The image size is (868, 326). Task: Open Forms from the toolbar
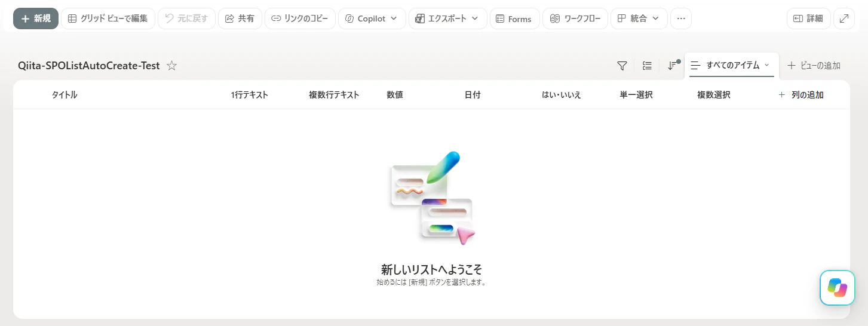[514, 19]
